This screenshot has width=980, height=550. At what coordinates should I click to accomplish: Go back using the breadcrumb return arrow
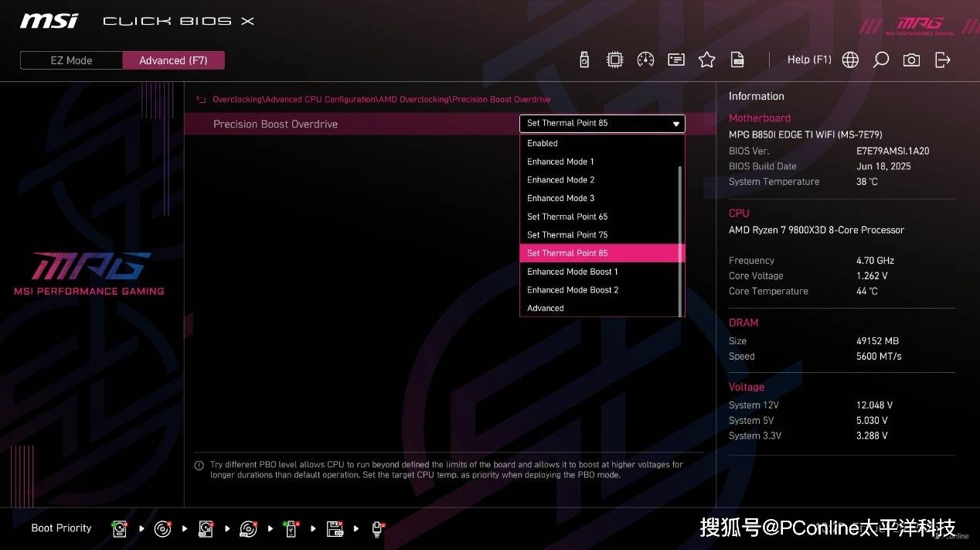[x=201, y=100]
